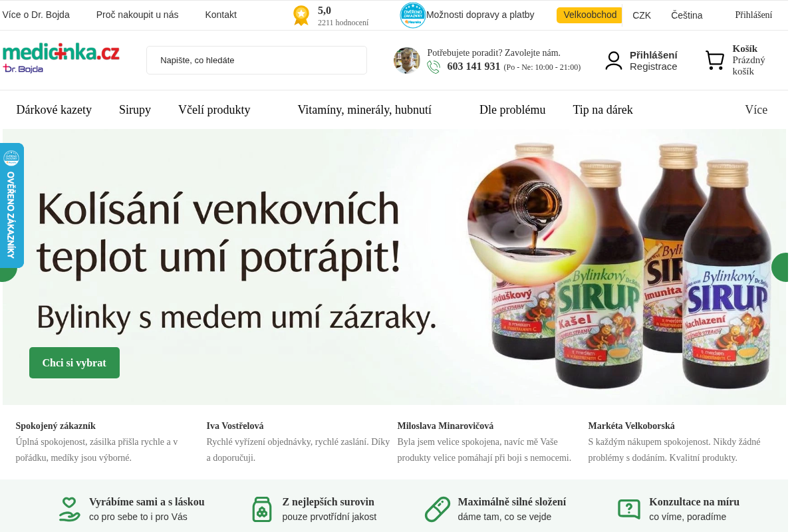Expand the Více menu
The width and height of the screenshot is (798, 532).
click(756, 110)
